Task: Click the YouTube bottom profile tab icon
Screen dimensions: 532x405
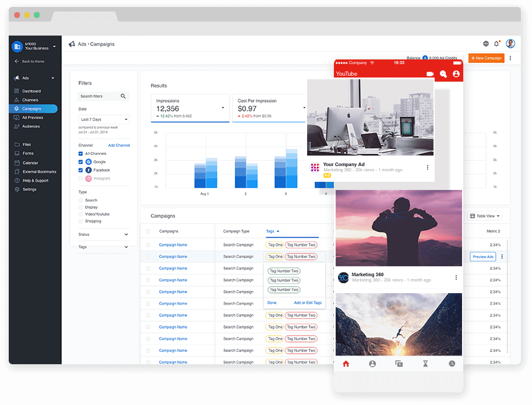Action: point(372,364)
